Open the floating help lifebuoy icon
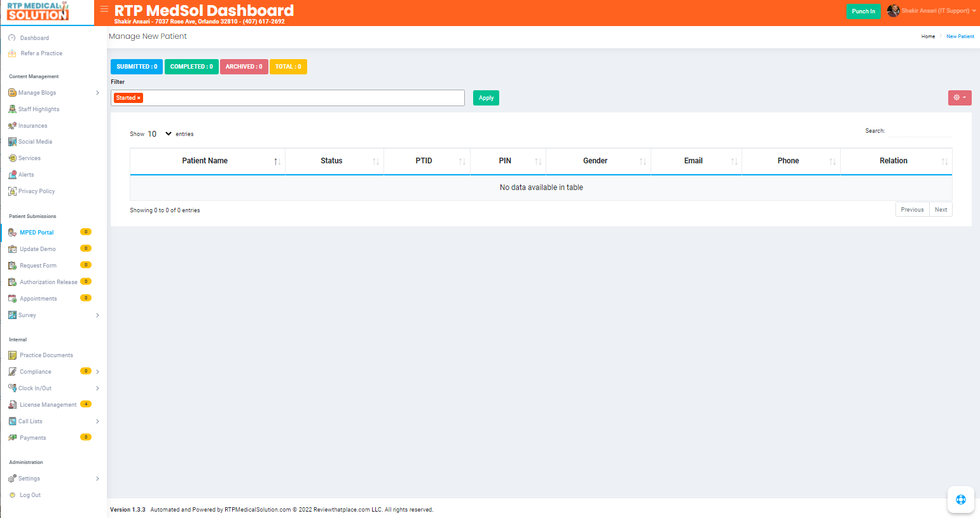The image size is (980, 518). [961, 500]
